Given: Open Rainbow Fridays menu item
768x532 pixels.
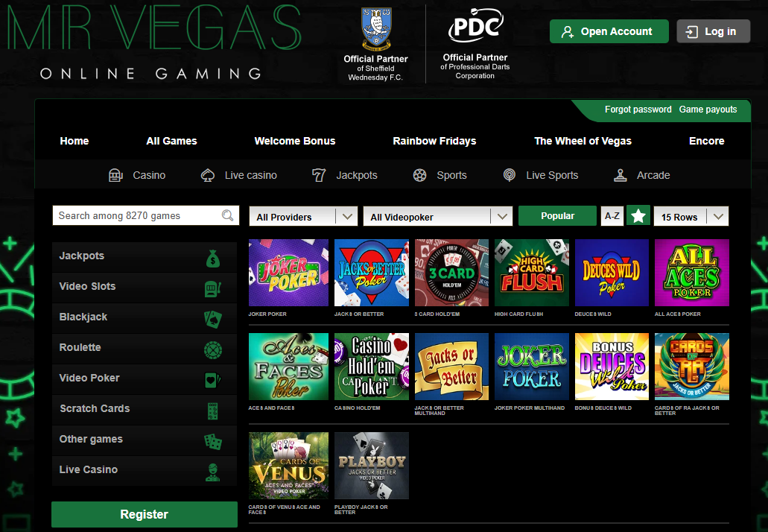Looking at the screenshot, I should click(434, 141).
